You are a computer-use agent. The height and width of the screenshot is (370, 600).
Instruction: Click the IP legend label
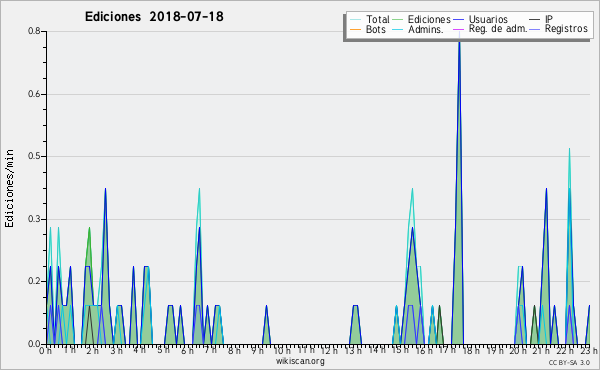pos(549,19)
